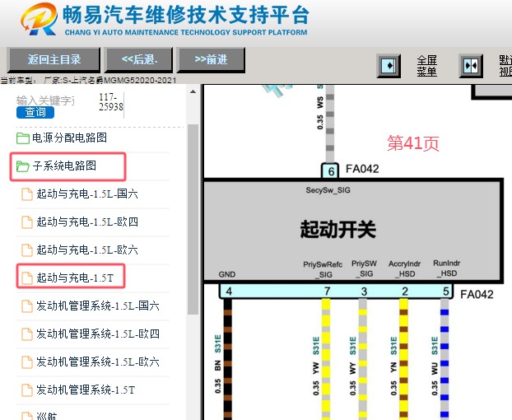
Task: Click document icon beside 起动与充电-1.5L-欧四
Action: point(27,222)
